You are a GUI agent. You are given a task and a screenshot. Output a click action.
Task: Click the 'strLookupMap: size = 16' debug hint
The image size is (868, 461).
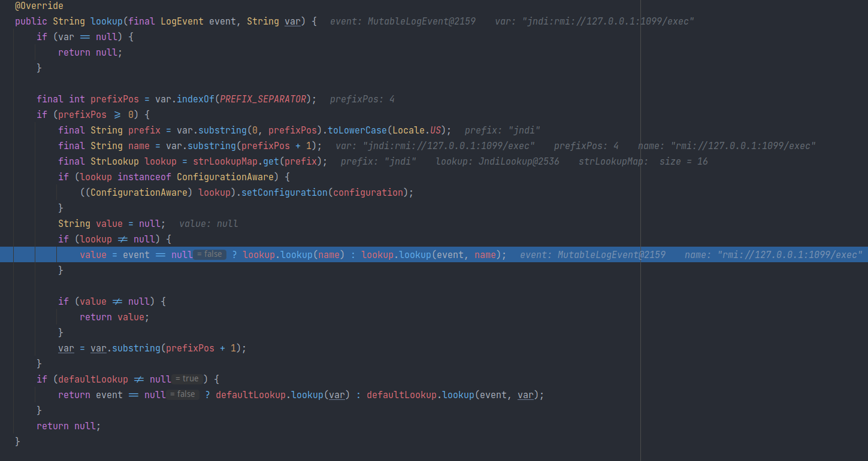click(643, 161)
